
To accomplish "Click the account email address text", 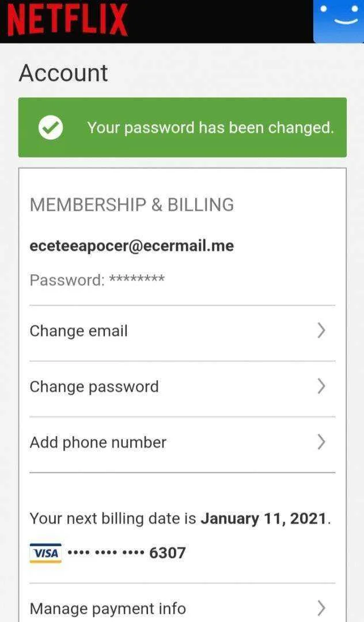I will click(132, 246).
